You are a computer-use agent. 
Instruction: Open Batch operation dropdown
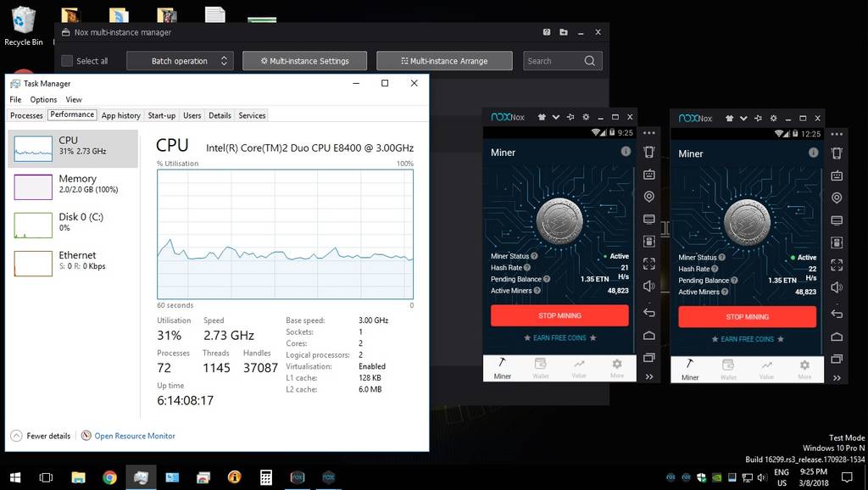tap(180, 61)
